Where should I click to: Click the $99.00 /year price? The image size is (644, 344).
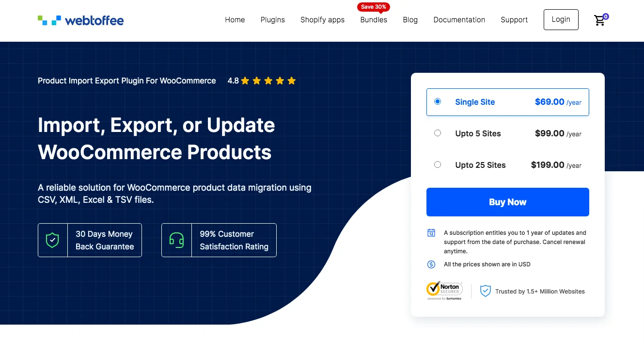pyautogui.click(x=558, y=133)
